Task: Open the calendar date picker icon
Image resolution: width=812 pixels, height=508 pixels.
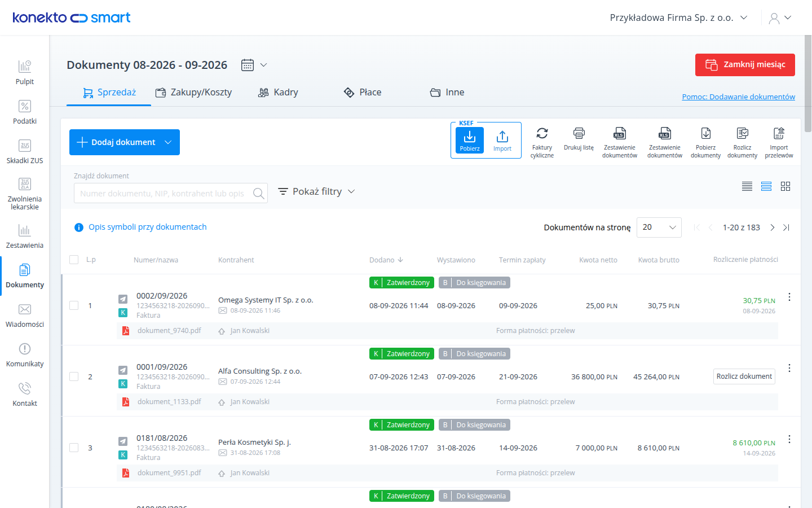Action: (248, 65)
